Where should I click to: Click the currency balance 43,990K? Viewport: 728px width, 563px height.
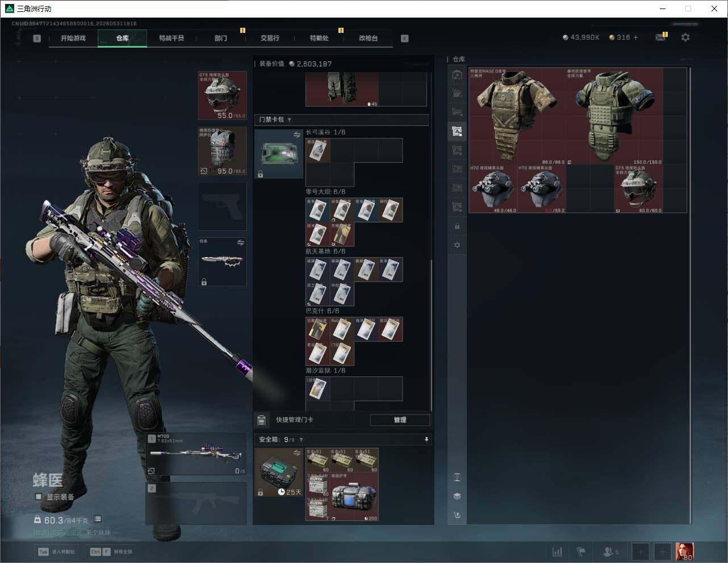581,37
